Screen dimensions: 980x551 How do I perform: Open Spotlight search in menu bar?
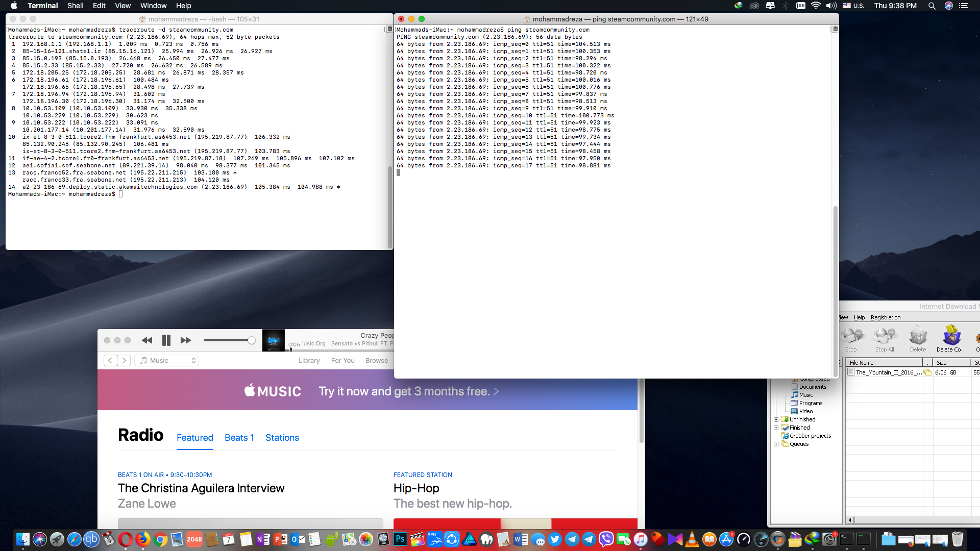(932, 6)
